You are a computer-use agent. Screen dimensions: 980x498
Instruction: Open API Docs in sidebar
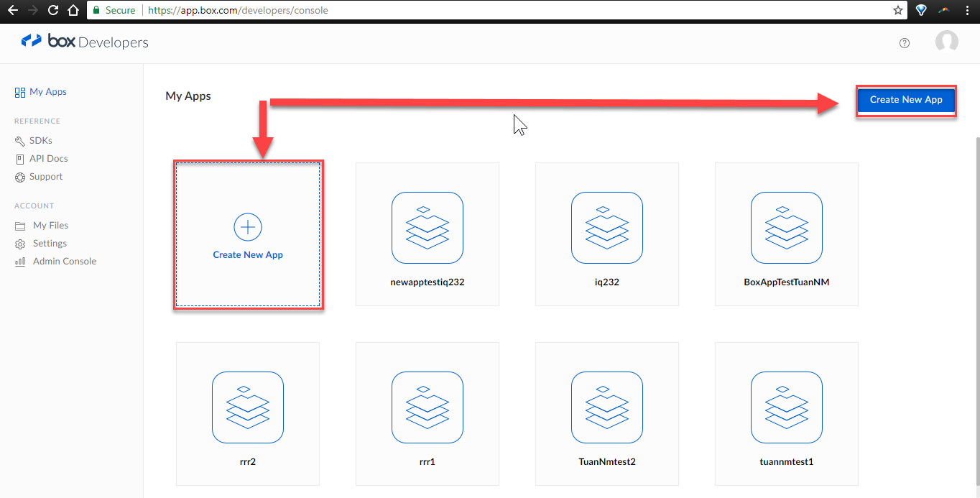coord(49,159)
